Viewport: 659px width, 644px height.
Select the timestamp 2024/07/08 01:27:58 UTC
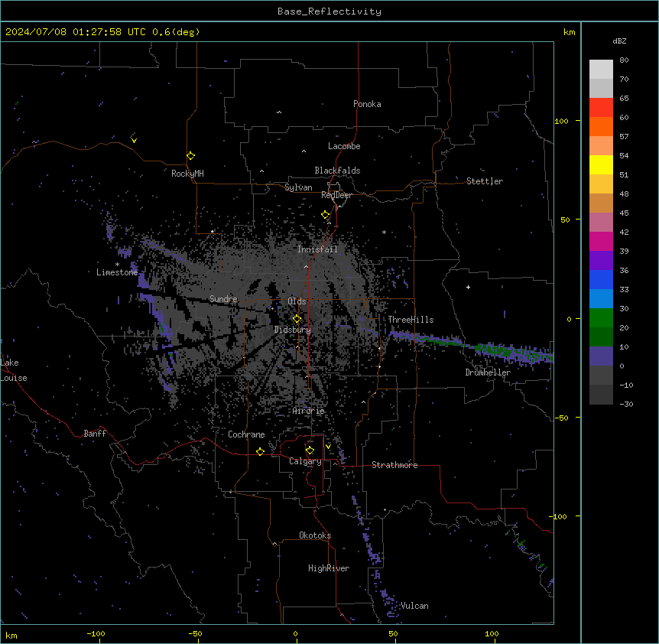point(76,32)
